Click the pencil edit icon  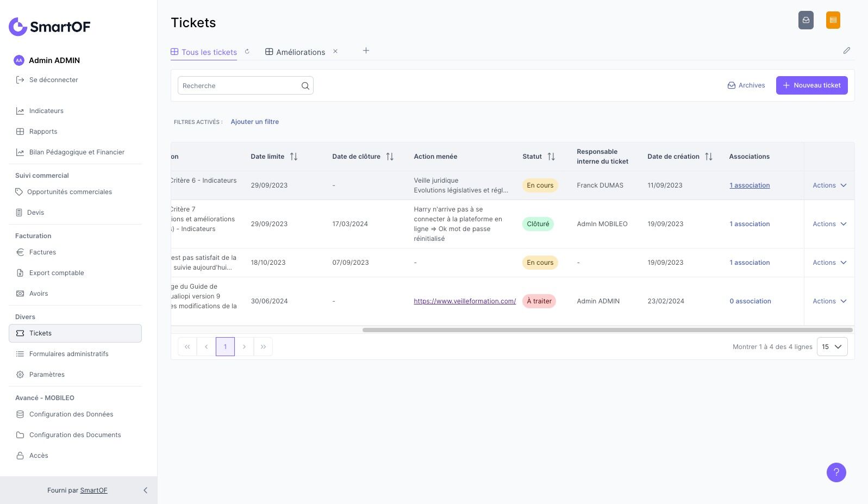[847, 51]
